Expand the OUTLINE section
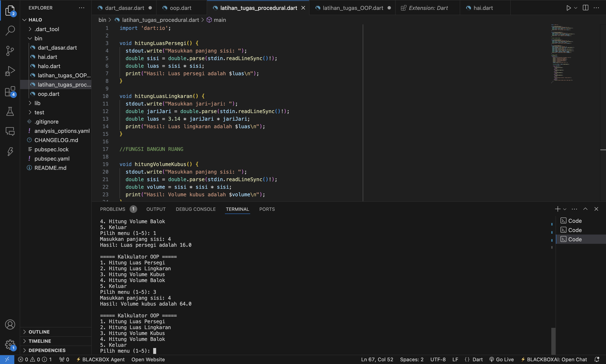The image size is (606, 364). point(39,332)
